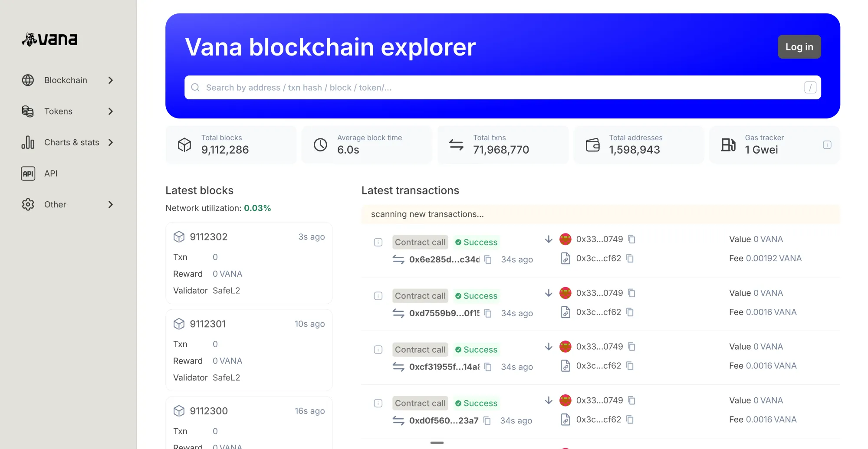Image resolution: width=868 pixels, height=449 pixels.
Task: Open sender 0x33...0749 in 0x6e285d...c34c row
Action: [599, 239]
